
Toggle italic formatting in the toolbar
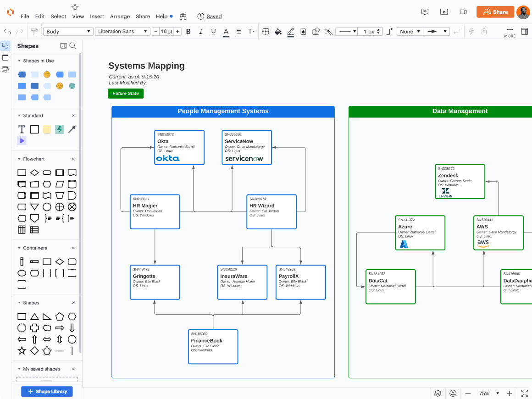[x=200, y=31]
